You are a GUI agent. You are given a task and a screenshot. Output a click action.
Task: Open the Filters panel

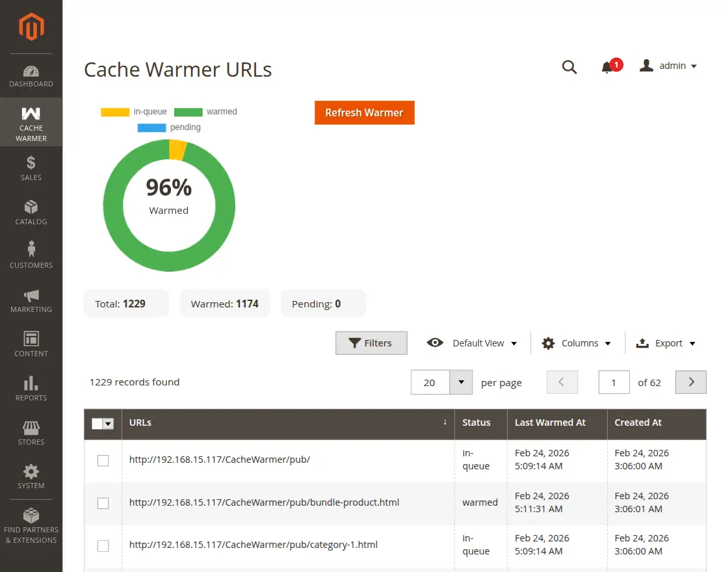coord(371,343)
